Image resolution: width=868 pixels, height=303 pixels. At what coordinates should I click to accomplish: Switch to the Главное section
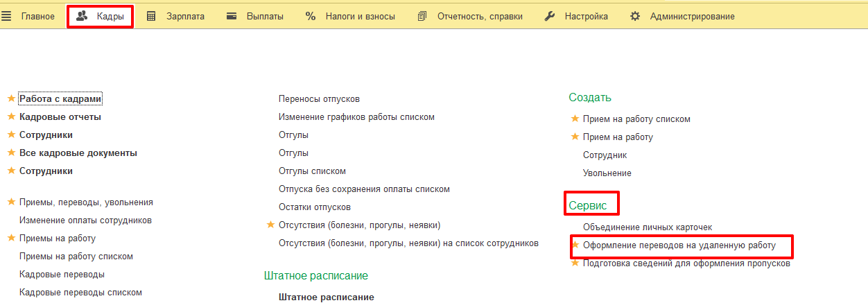(37, 16)
